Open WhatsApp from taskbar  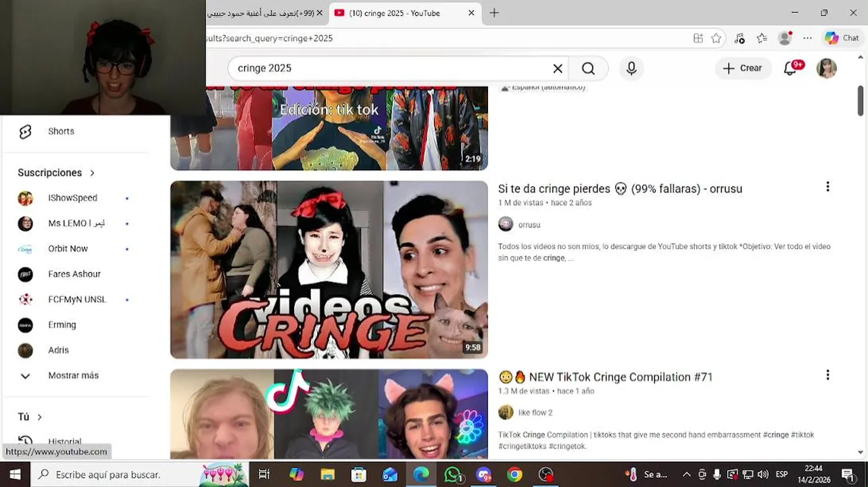pyautogui.click(x=453, y=474)
